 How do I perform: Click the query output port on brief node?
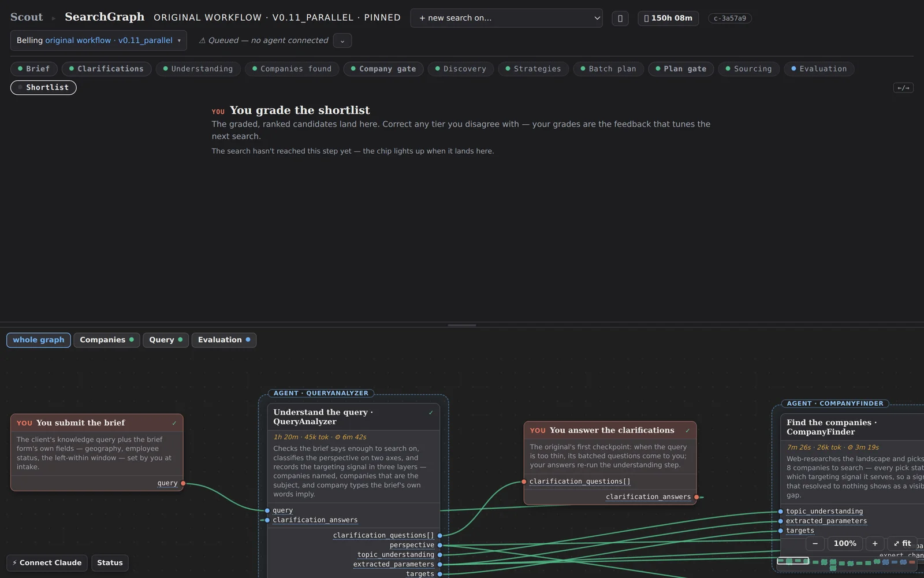183,483
